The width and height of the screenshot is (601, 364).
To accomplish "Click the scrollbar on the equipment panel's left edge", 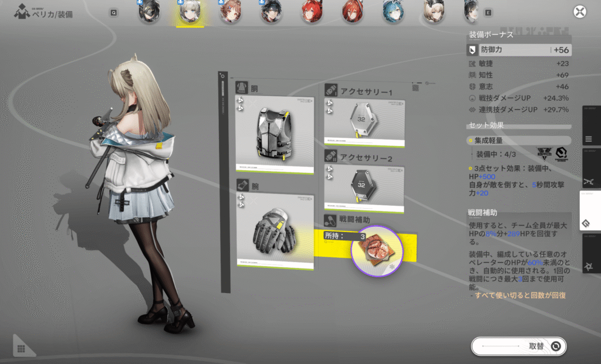I will 224,88.
